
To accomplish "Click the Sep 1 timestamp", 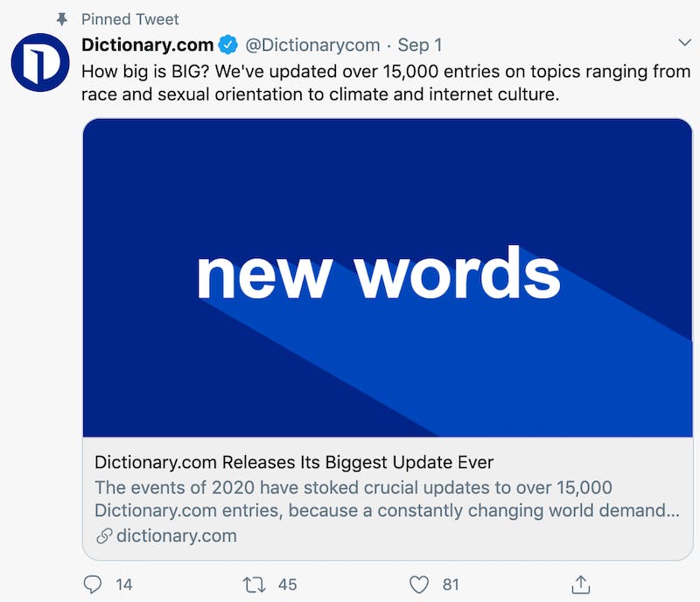I will [x=420, y=45].
